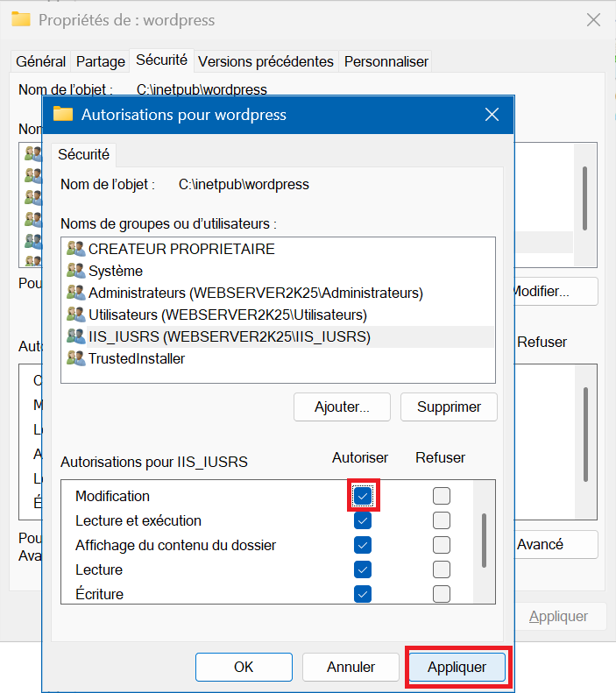Select the Administrateurs group icon

[75, 293]
